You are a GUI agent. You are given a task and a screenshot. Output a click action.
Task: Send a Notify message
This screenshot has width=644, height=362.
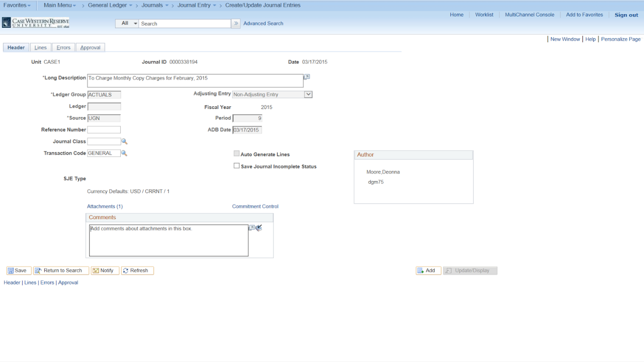pyautogui.click(x=105, y=270)
